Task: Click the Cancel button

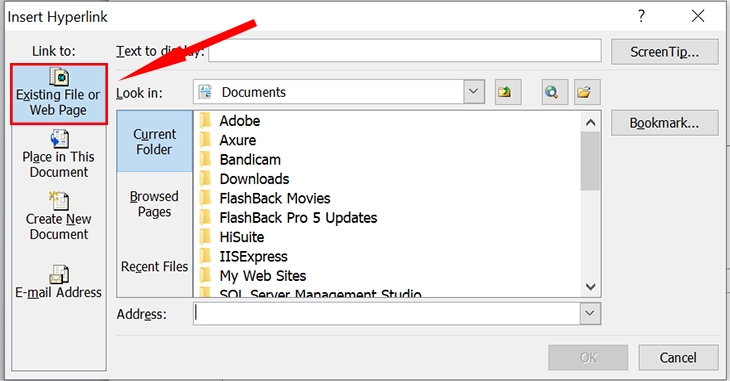Action: pos(678,357)
